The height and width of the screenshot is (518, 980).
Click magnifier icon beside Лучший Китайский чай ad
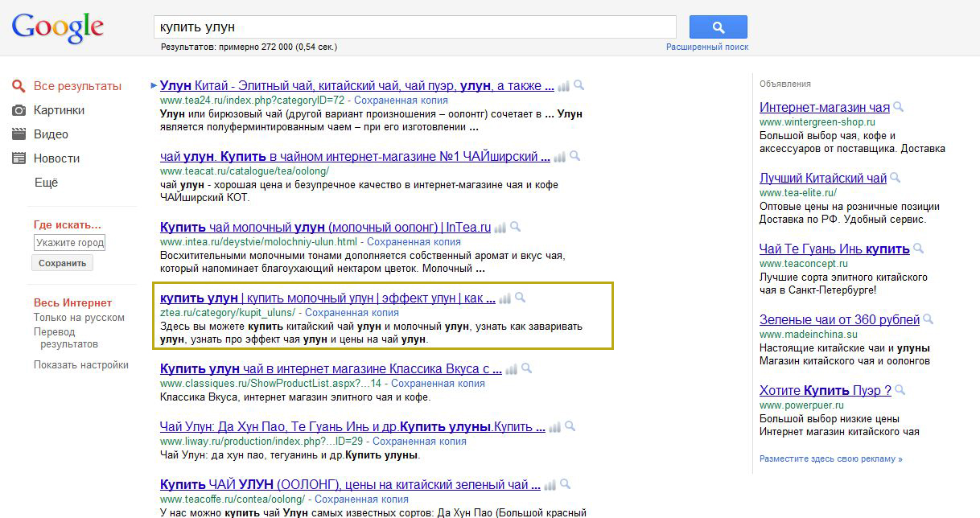896,178
